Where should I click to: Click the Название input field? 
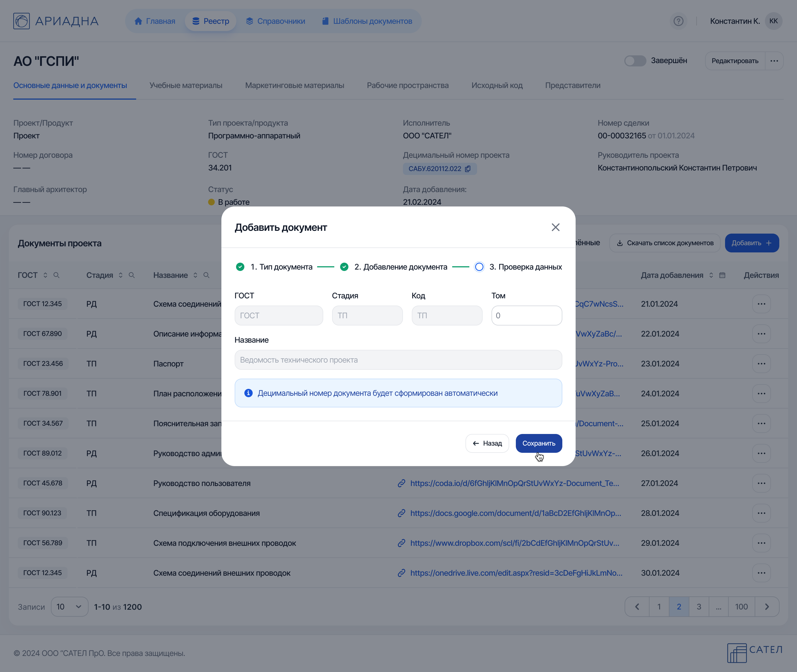point(398,360)
